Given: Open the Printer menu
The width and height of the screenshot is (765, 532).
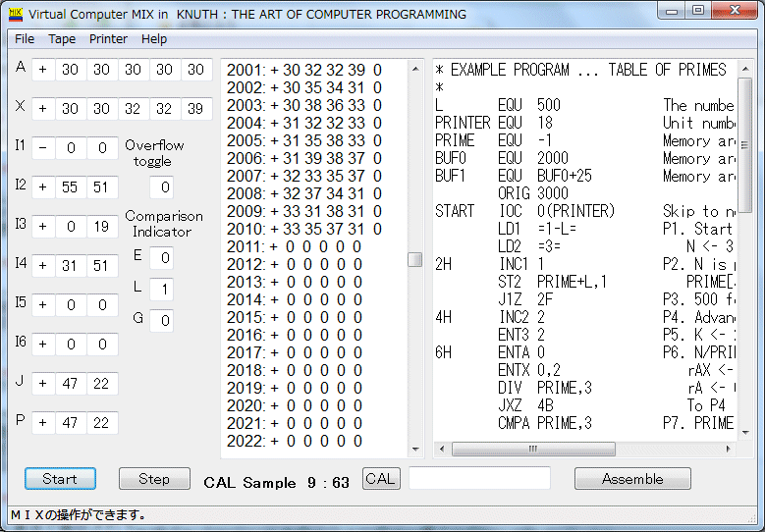Looking at the screenshot, I should coord(108,39).
